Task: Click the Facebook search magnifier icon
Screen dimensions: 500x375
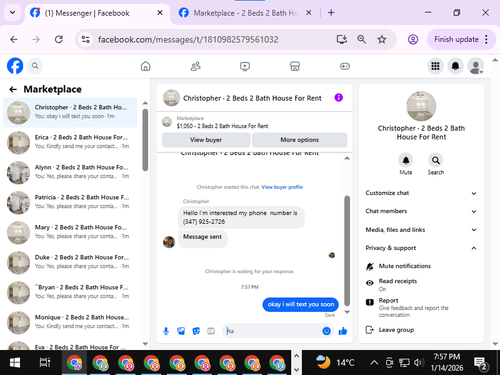Action: (x=35, y=66)
